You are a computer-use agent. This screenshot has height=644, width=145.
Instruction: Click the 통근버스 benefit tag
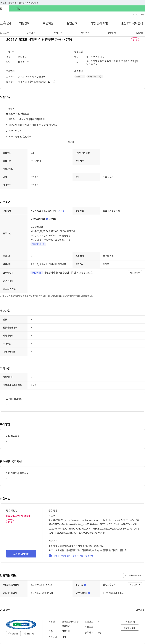click(80, 77)
